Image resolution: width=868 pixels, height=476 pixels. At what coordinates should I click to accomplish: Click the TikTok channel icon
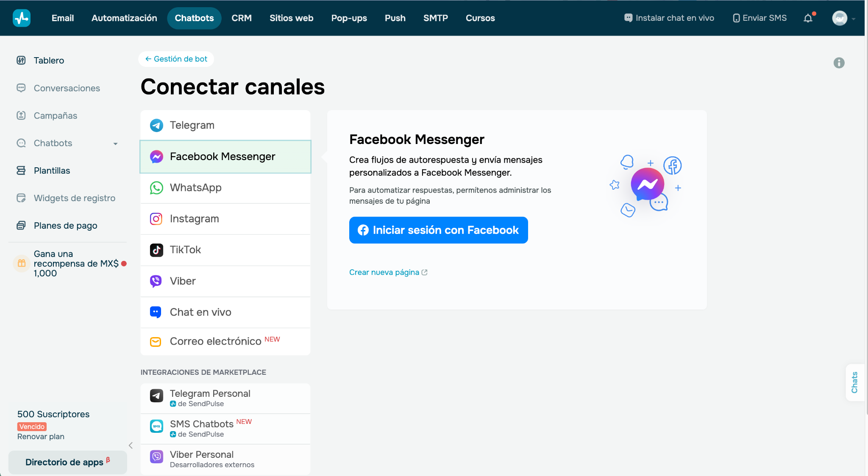156,250
